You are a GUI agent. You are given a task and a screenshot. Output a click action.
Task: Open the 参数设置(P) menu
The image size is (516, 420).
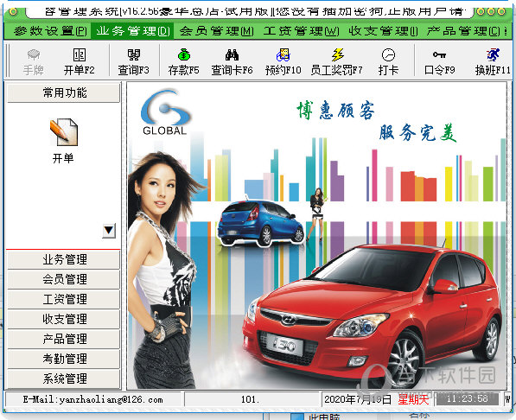point(50,31)
